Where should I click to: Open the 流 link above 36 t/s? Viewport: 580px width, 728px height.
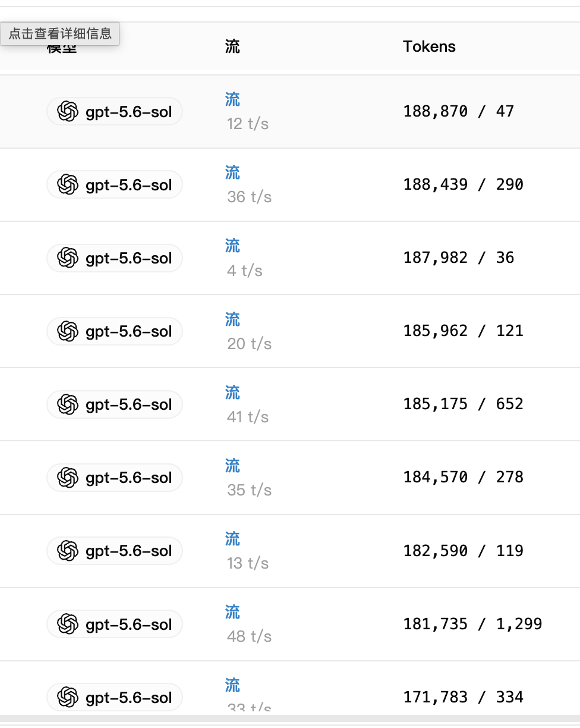232,172
